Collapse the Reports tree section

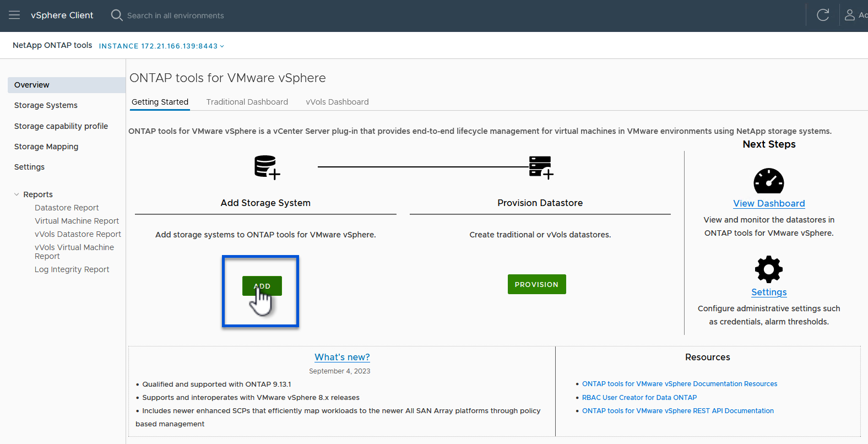click(17, 194)
